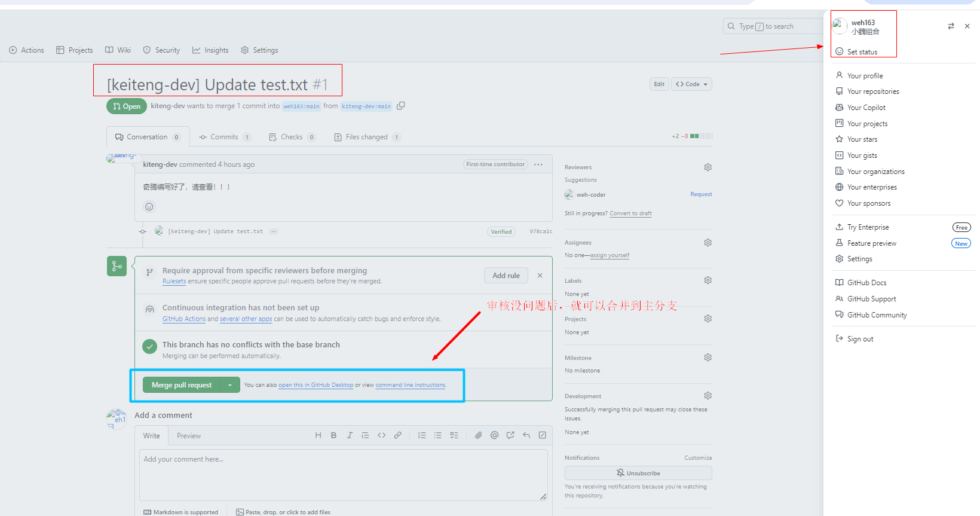Insert numbered list icon
The image size is (980, 516).
point(422,435)
